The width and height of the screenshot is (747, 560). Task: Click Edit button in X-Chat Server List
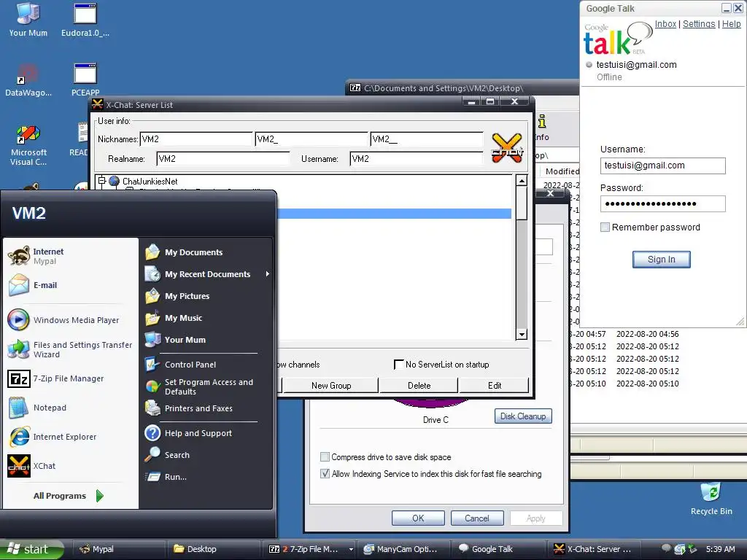click(x=495, y=385)
